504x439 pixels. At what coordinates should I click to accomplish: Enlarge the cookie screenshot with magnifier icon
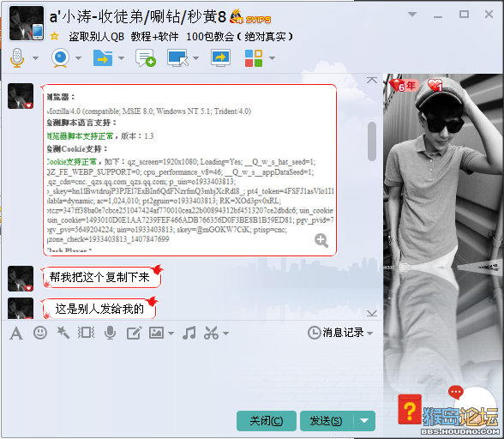[321, 241]
